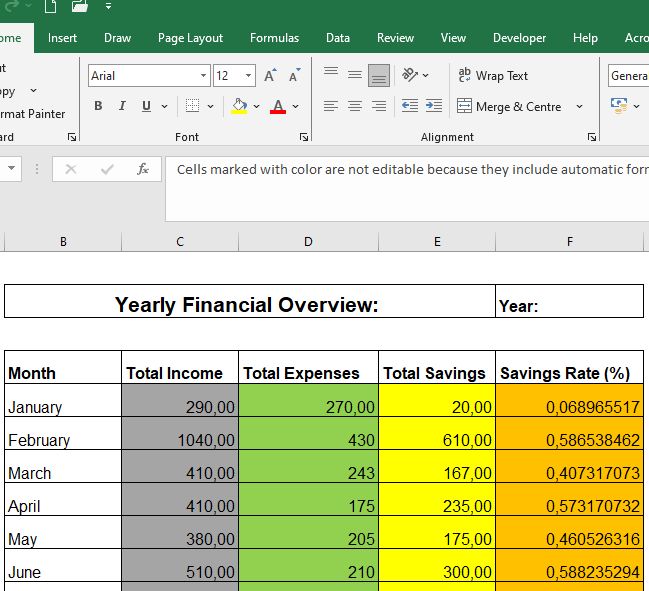649x591 pixels.
Task: Open the Review tab
Action: click(395, 38)
